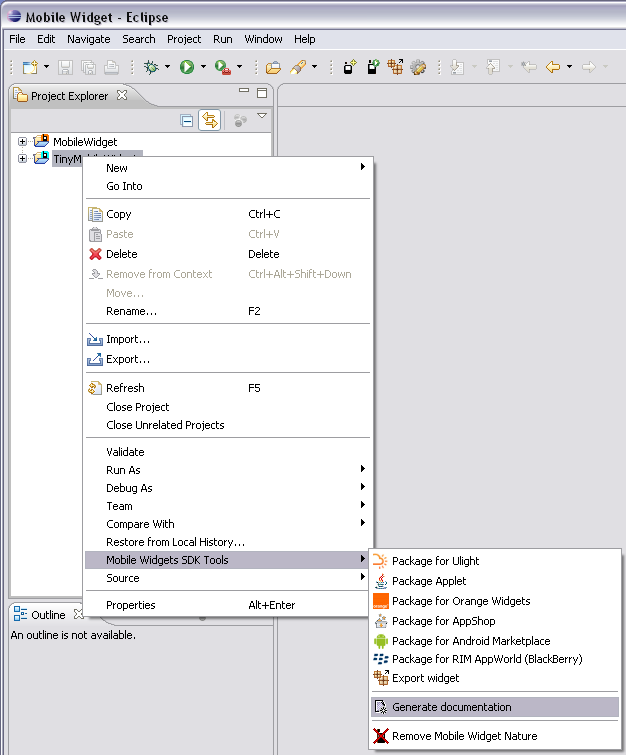Image resolution: width=626 pixels, height=755 pixels.
Task: Click the New wizard toolbar icon
Action: click(x=30, y=67)
